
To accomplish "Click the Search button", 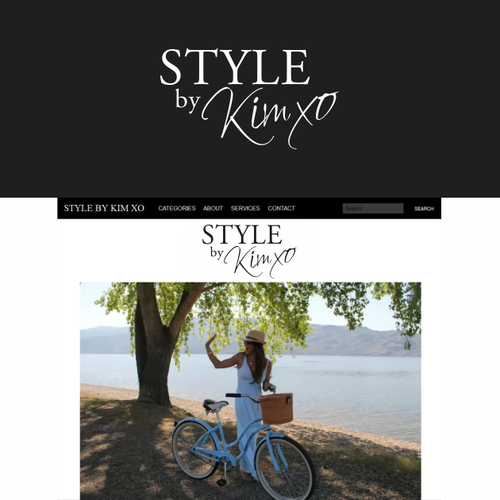I will [424, 209].
